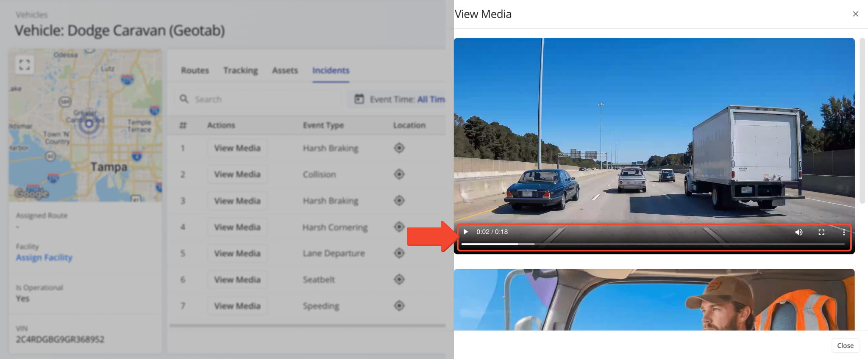The width and height of the screenshot is (868, 359).
Task: View Media for incident 2 Collision
Action: [237, 174]
